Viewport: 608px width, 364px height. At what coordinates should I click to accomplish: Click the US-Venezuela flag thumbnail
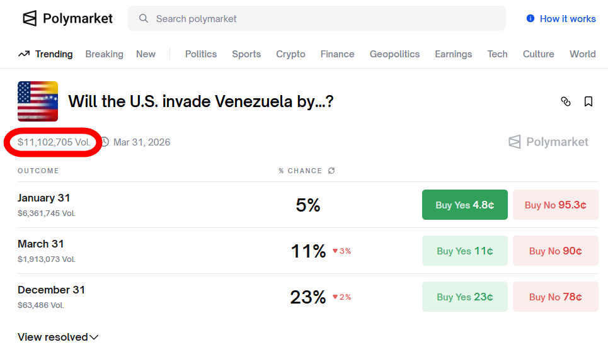click(x=38, y=101)
